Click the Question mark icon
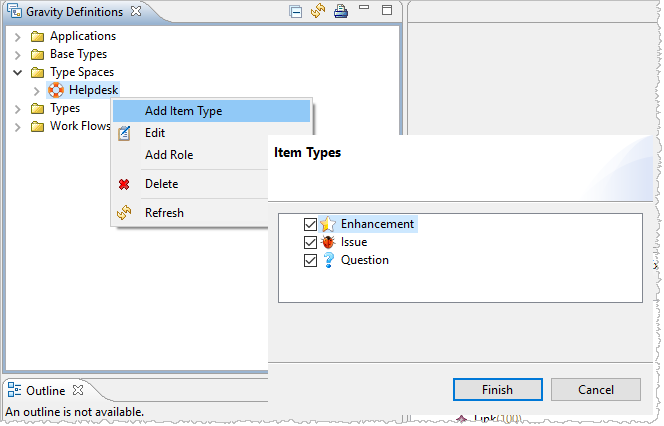664x426 pixels. [327, 260]
